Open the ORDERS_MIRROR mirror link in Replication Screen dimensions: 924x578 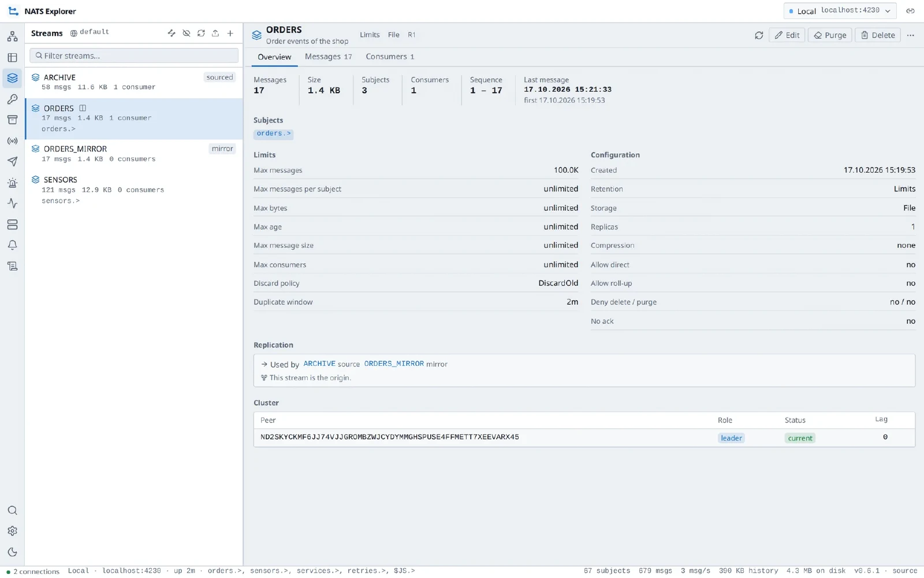coord(394,364)
